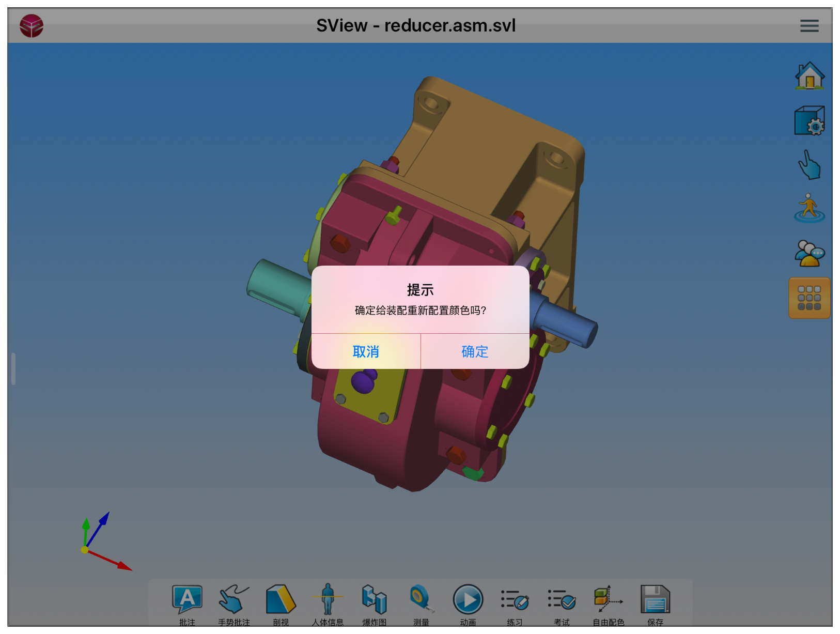This screenshot has width=840, height=634.
Task: Open the 练习 practice mode
Action: pos(515,600)
